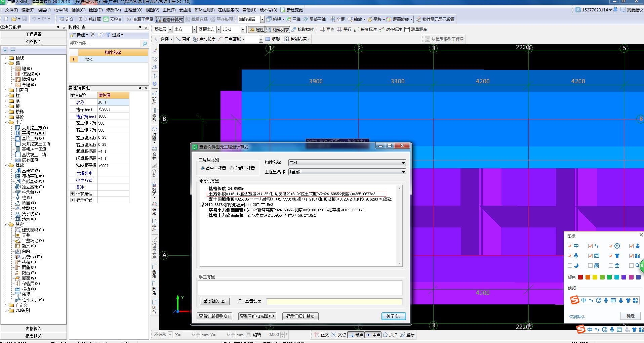Open the 工程量(Q) menu
This screenshot has height=343, width=644.
(133, 10)
